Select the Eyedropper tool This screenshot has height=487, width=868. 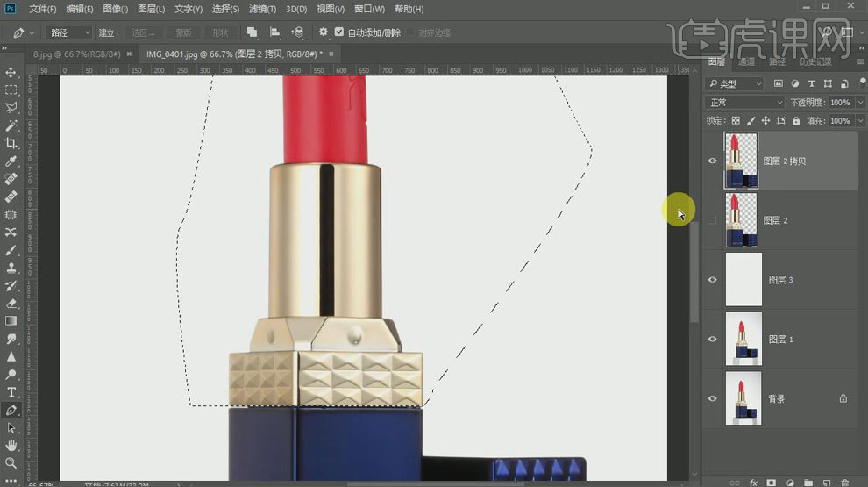[x=11, y=161]
